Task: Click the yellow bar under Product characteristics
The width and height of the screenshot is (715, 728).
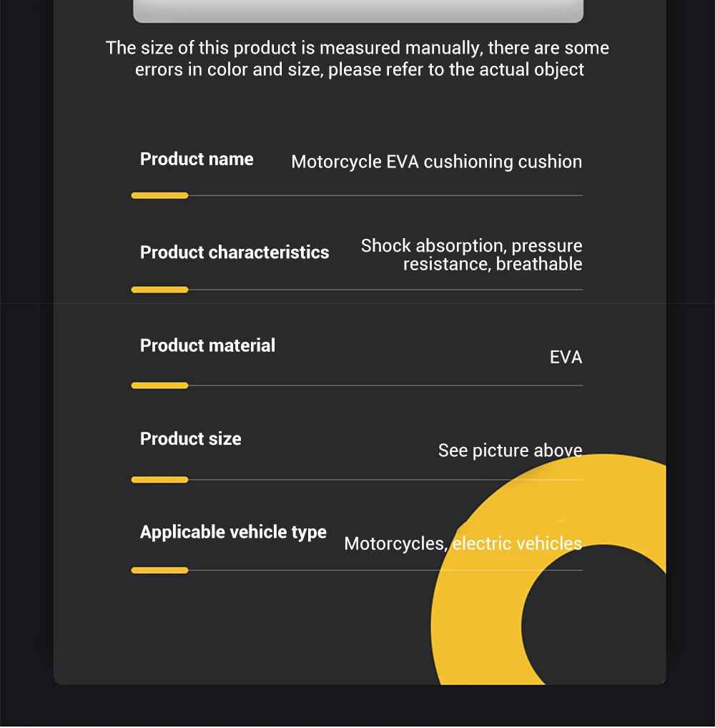Action: 159,290
